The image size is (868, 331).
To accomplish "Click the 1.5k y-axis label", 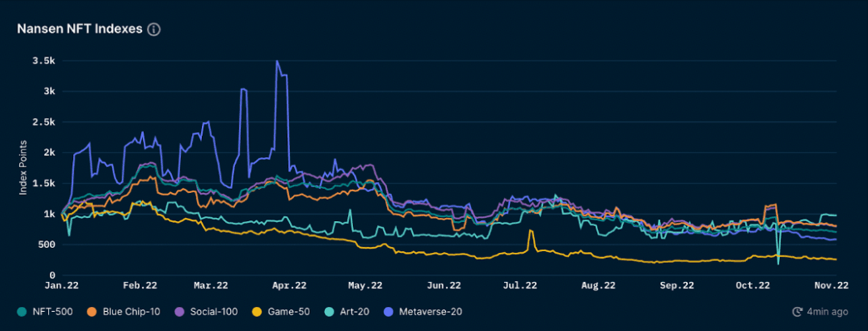I will (44, 184).
